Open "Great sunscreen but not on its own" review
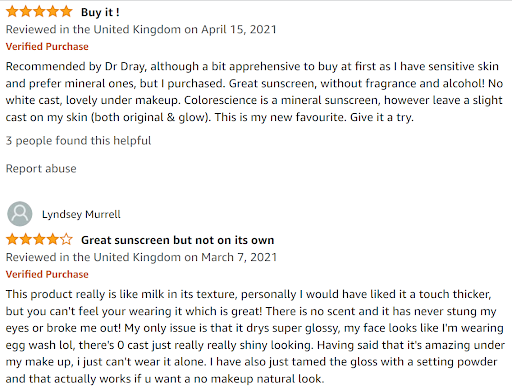Viewport: 512px width, 389px height. 177,240
